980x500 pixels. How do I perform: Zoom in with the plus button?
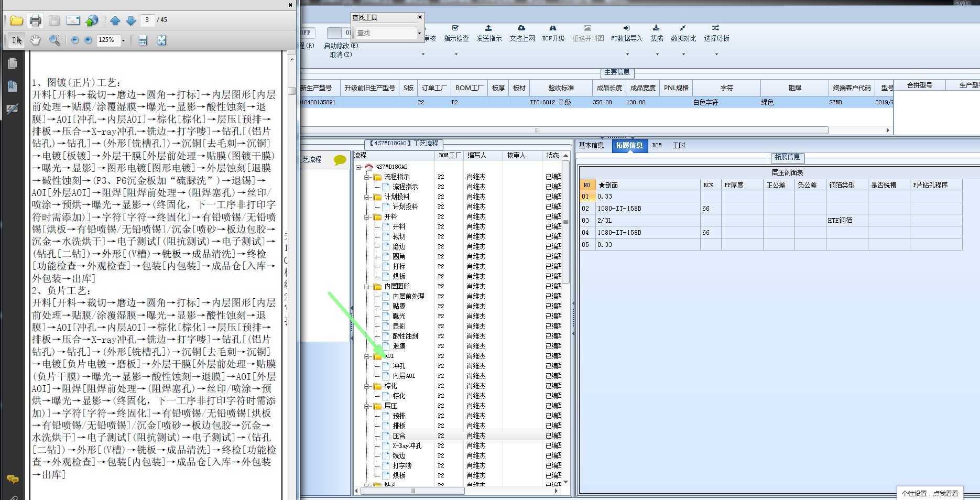click(x=88, y=40)
